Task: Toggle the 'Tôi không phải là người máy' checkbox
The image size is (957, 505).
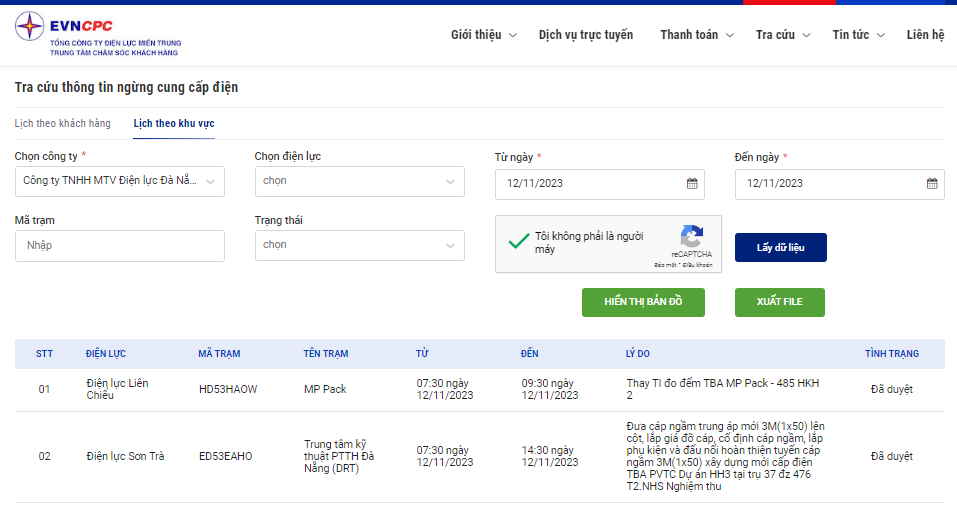Action: point(518,242)
